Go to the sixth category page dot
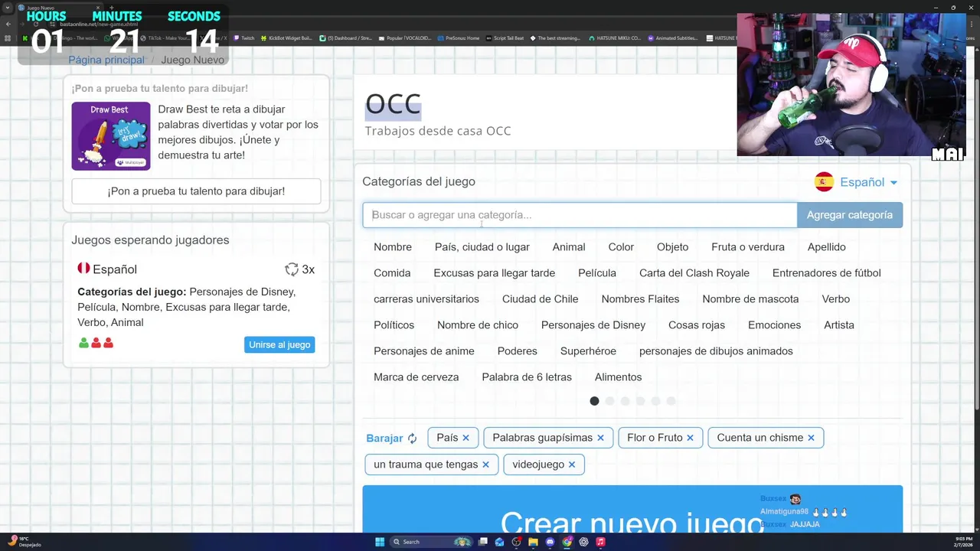Viewport: 980px width, 551px height. pos(671,401)
